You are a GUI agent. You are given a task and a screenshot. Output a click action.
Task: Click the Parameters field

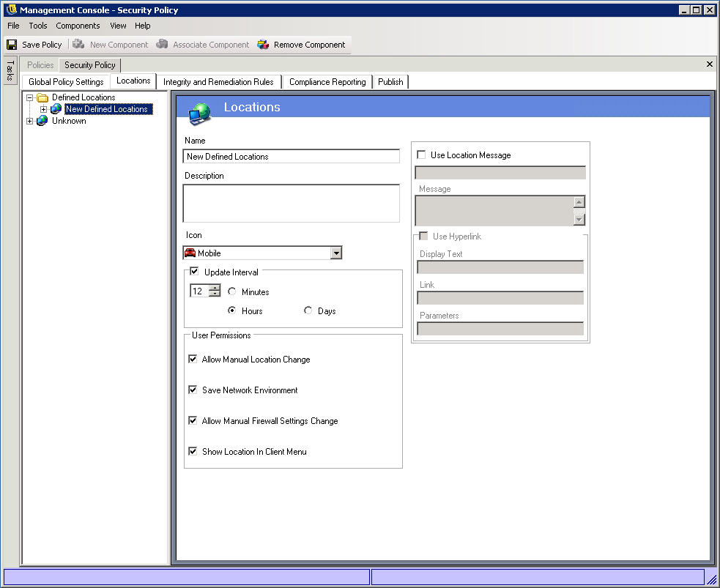point(500,329)
